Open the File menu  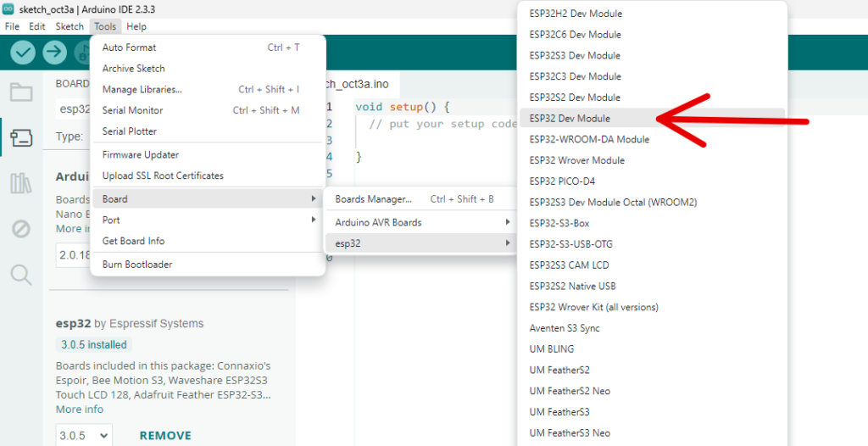point(12,26)
